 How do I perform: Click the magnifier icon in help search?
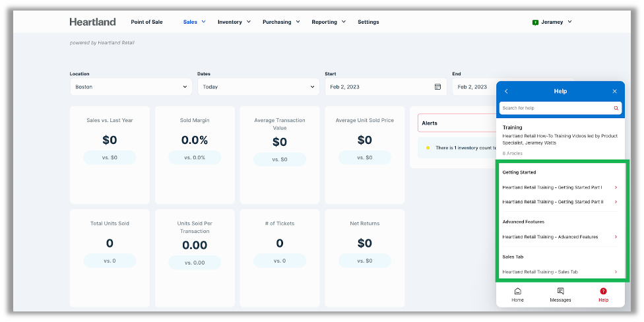(616, 108)
